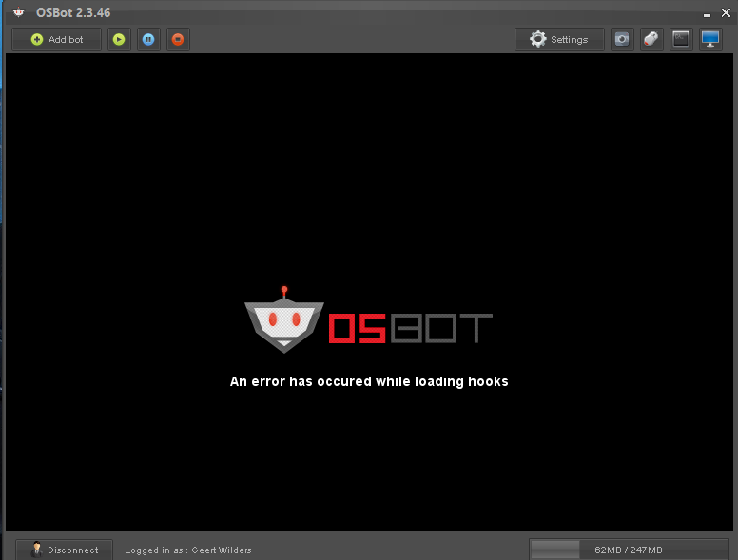738x560 pixels.
Task: Toggle the eraser icon in toolbar
Action: 651,40
